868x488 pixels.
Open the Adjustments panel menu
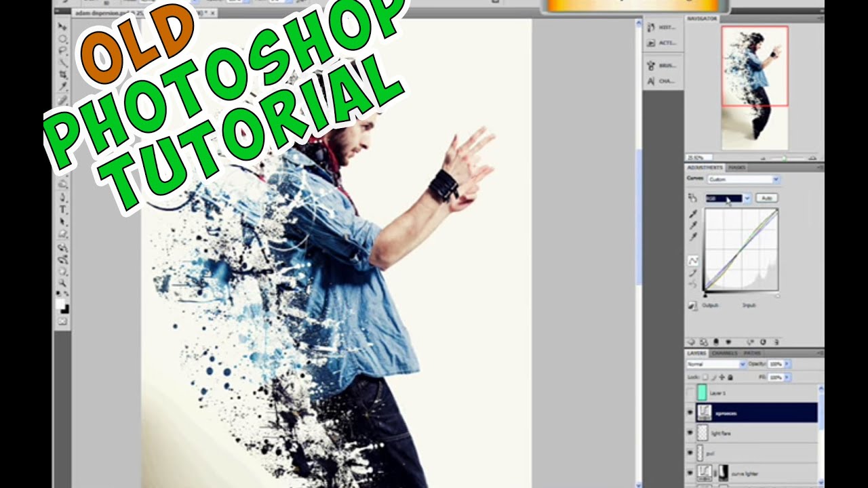coord(821,167)
